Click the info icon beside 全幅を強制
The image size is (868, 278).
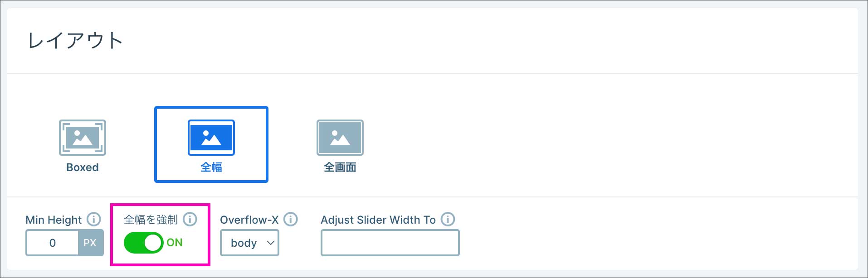pyautogui.click(x=190, y=219)
